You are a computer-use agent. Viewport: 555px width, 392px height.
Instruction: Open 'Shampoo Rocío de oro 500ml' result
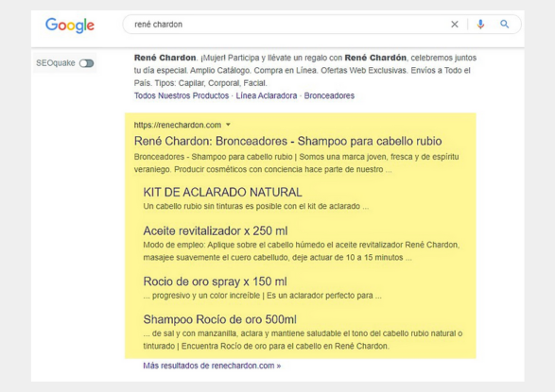[x=219, y=319]
